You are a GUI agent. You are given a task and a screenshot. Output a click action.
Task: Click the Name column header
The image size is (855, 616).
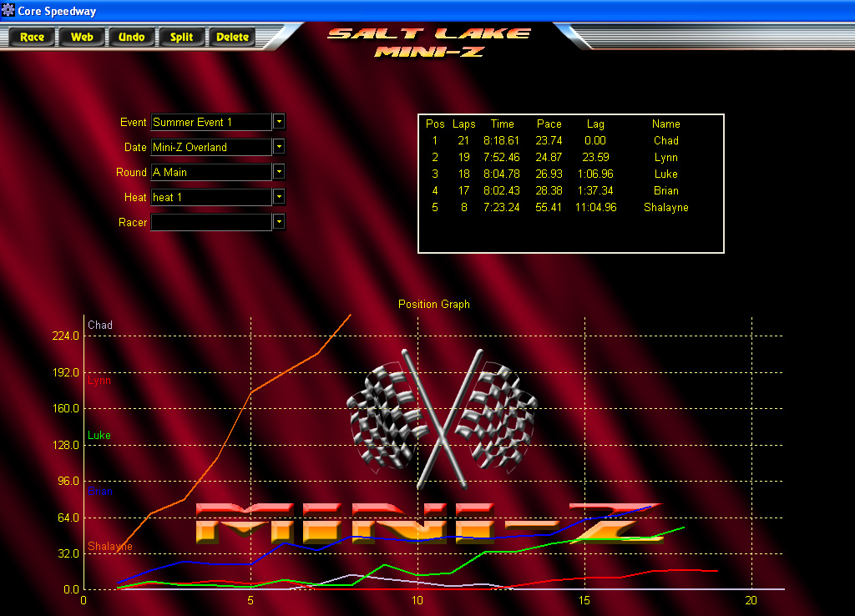tap(665, 124)
